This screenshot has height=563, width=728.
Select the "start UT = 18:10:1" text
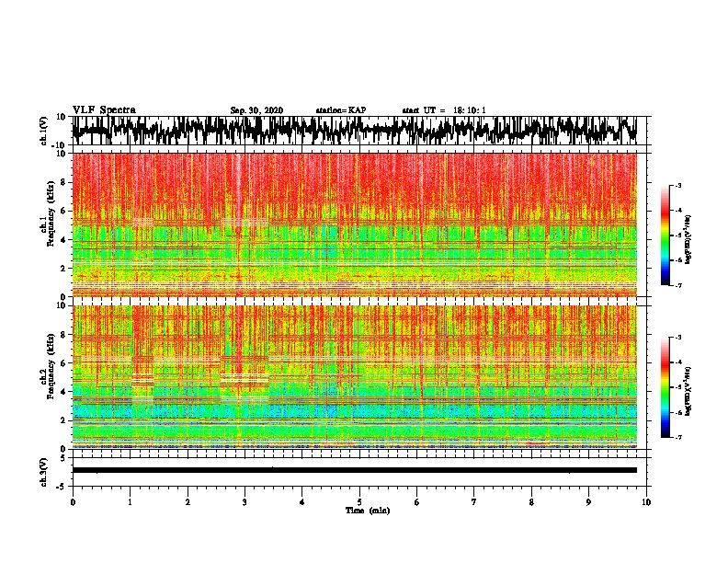click(444, 110)
